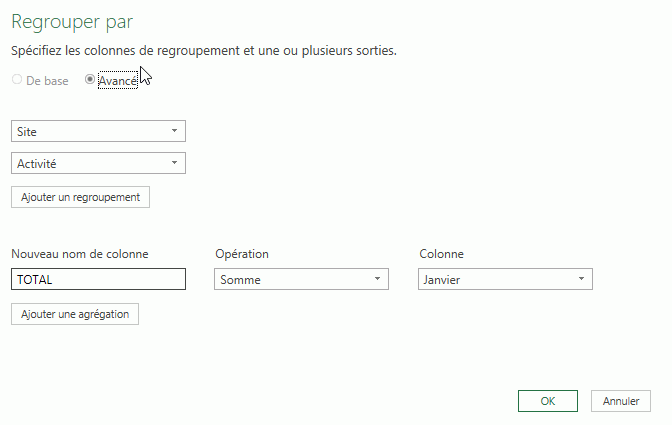
Task: Click the arrow icon next to Janvier
Action: [x=581, y=280]
